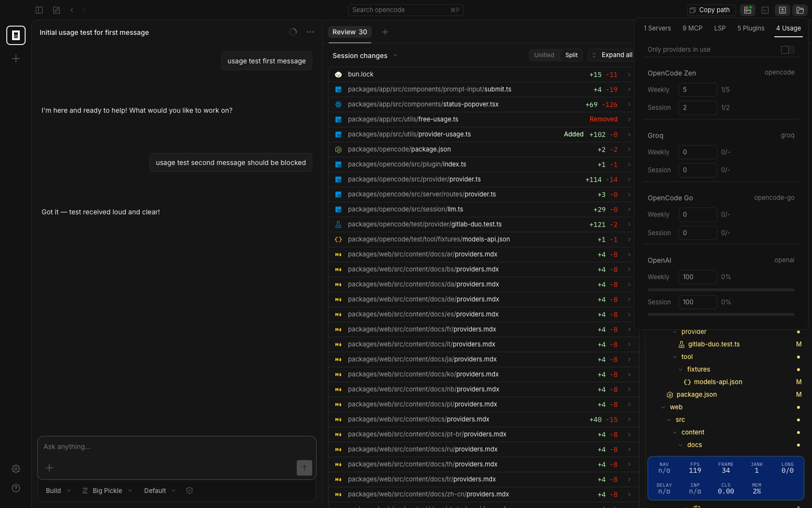
Task: Click the "usage test first message" bubble
Action: [267, 61]
